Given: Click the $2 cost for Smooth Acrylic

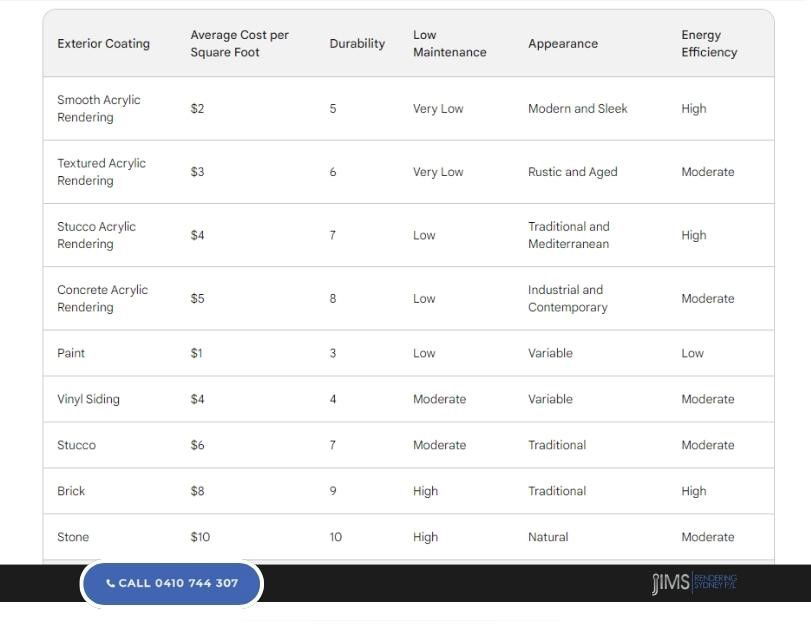Looking at the screenshot, I should pyautogui.click(x=198, y=109).
